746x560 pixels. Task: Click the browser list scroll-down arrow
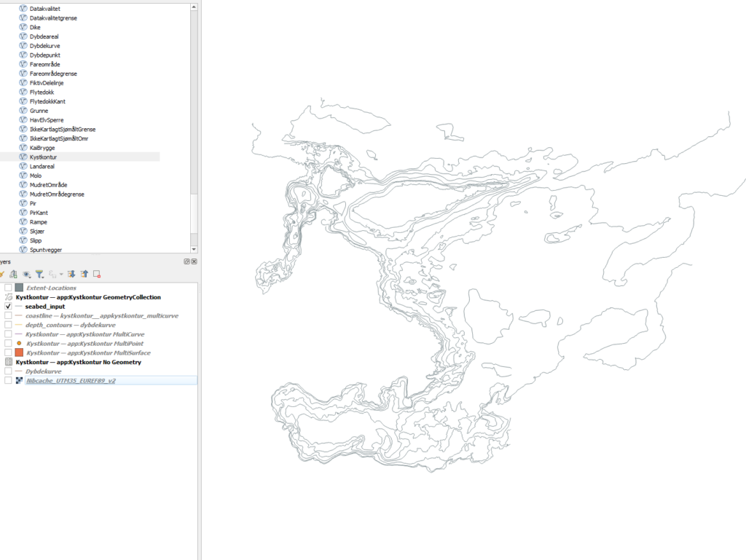[193, 249]
